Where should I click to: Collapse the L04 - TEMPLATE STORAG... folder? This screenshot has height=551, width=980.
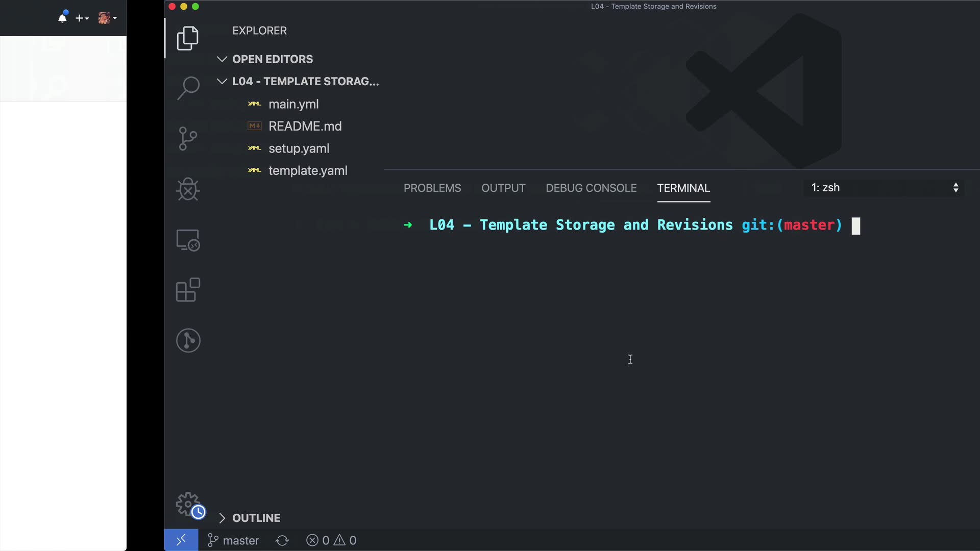click(222, 82)
